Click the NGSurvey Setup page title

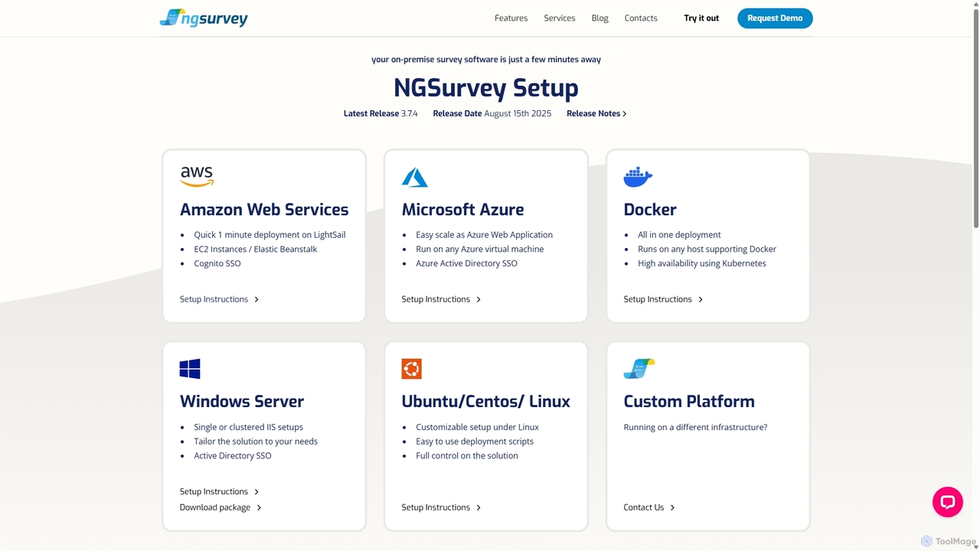coord(486,87)
